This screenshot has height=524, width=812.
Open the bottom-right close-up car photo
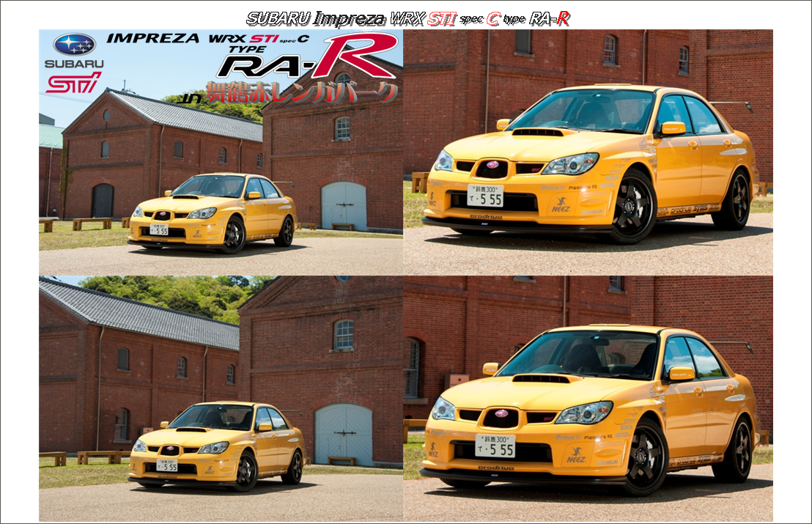pos(588,399)
